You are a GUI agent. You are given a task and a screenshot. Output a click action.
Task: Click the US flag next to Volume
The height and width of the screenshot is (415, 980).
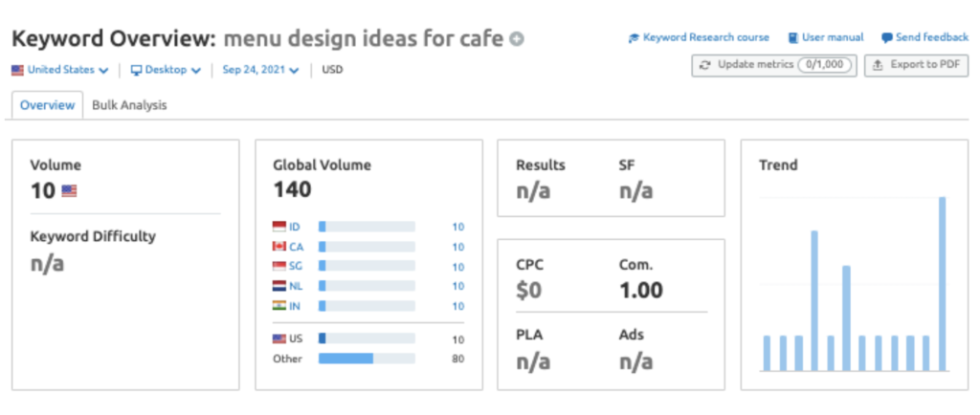click(69, 191)
